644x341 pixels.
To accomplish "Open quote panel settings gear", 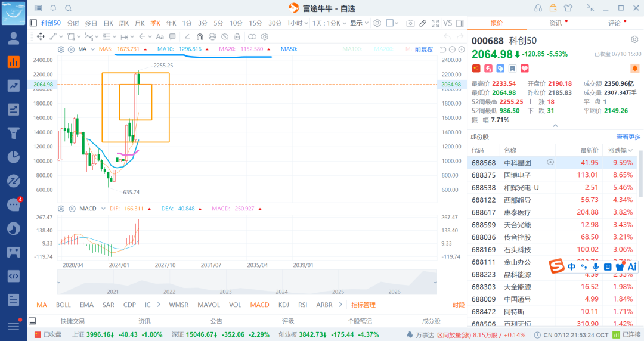I will pos(634,39).
